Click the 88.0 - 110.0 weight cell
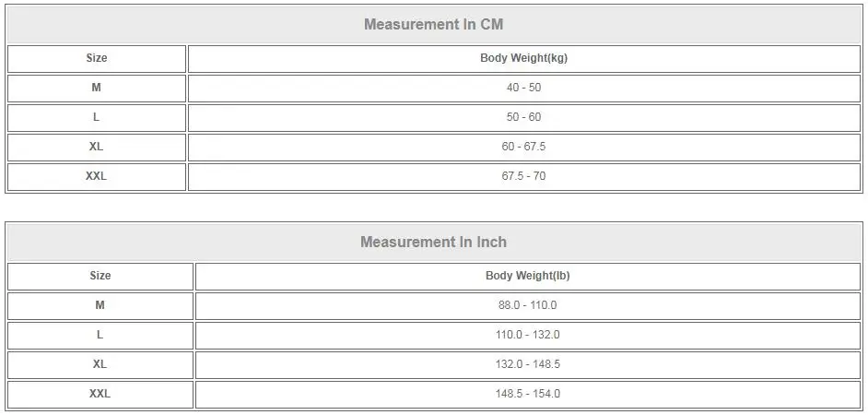The width and height of the screenshot is (868, 415). pyautogui.click(x=528, y=306)
